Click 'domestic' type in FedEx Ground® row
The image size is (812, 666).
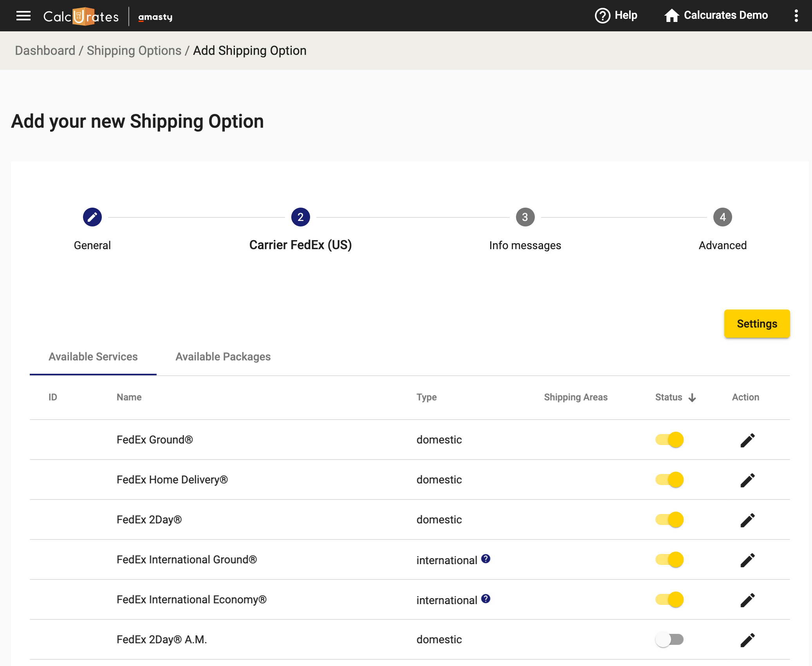(x=439, y=440)
